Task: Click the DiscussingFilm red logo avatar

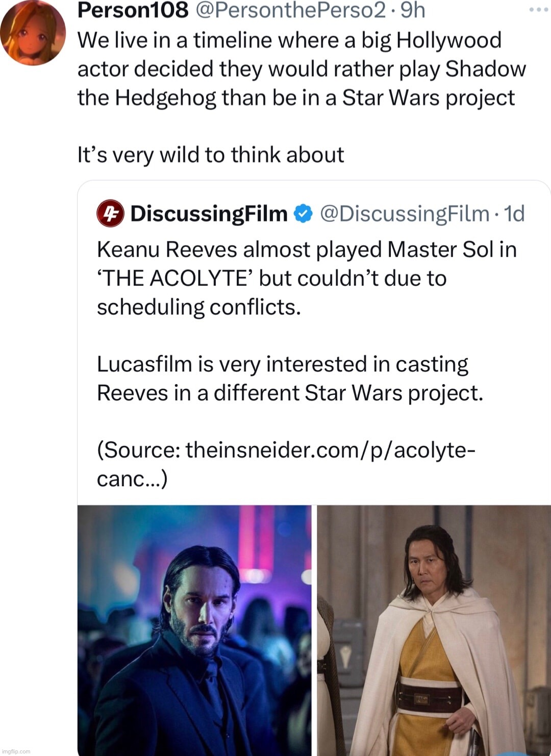Action: pyautogui.click(x=110, y=213)
